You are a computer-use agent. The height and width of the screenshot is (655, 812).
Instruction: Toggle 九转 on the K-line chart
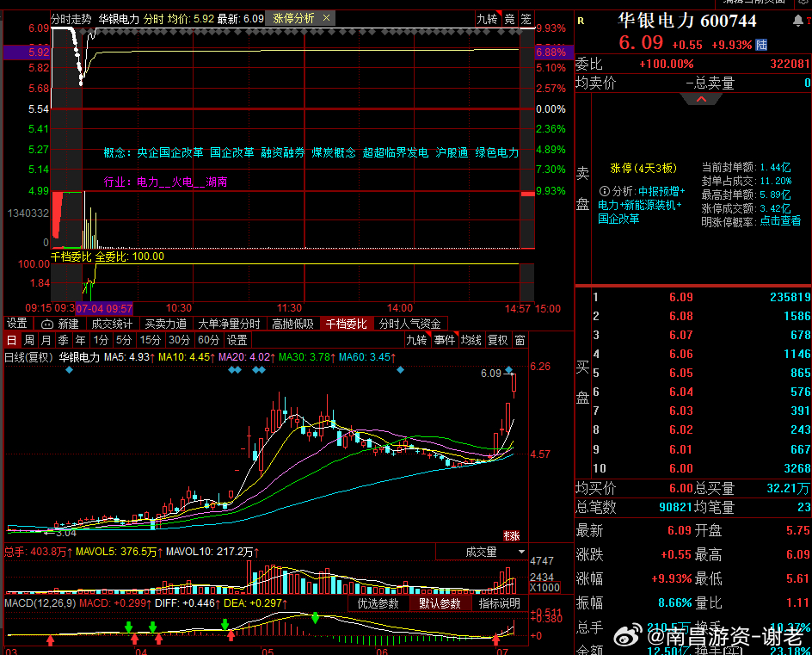(x=416, y=340)
